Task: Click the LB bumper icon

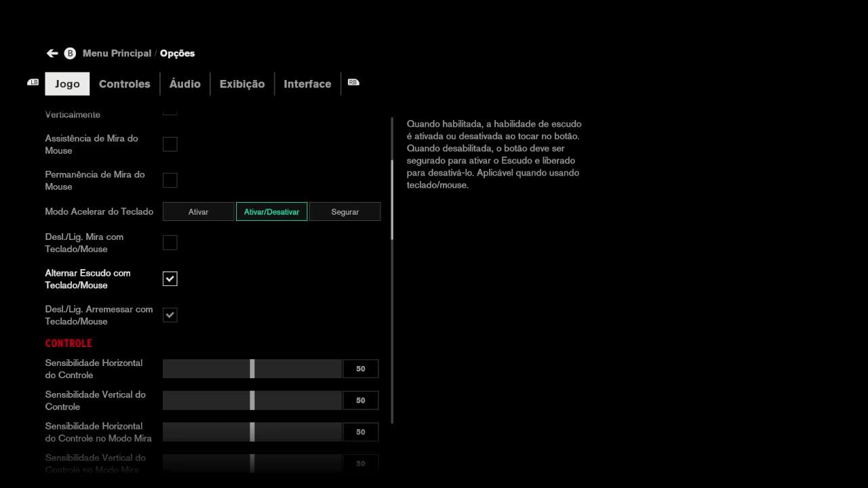Action: (x=33, y=82)
